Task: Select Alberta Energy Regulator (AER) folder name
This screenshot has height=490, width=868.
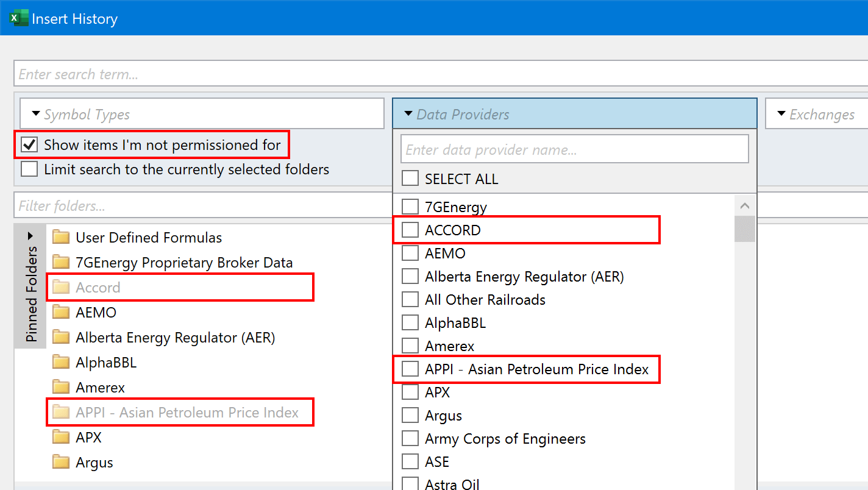Action: (176, 337)
